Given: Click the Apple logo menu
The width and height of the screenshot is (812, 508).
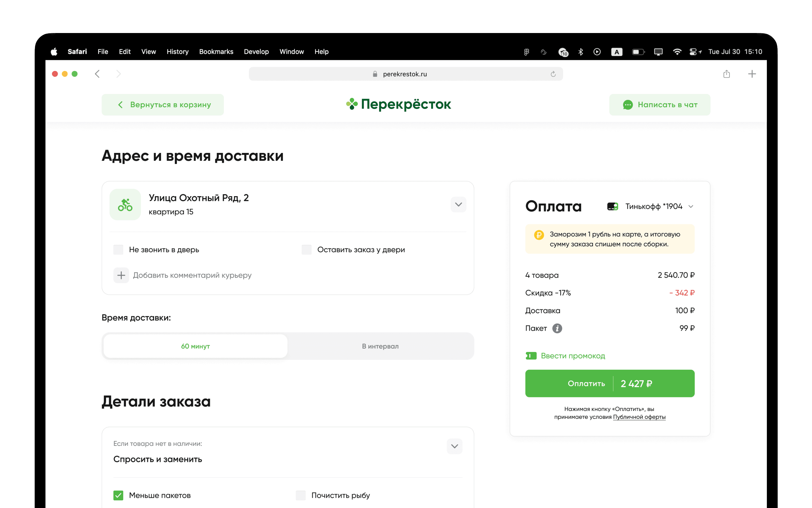Looking at the screenshot, I should click(x=54, y=52).
